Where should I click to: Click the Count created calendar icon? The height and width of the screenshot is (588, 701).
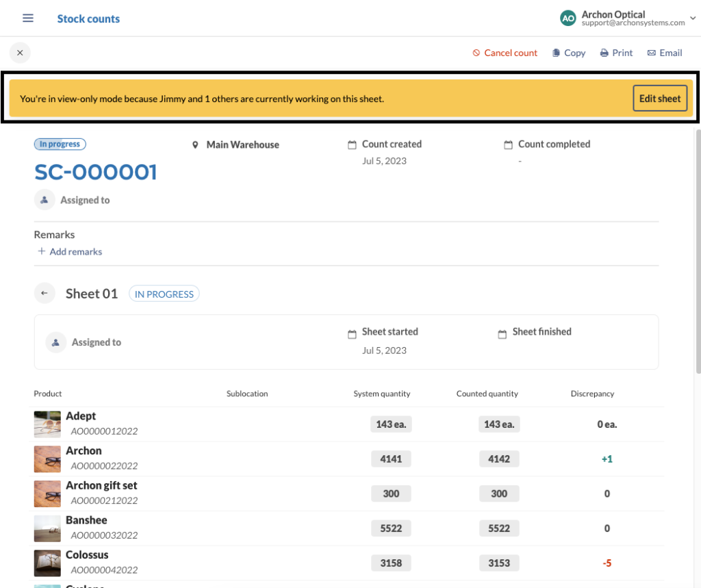tap(352, 144)
